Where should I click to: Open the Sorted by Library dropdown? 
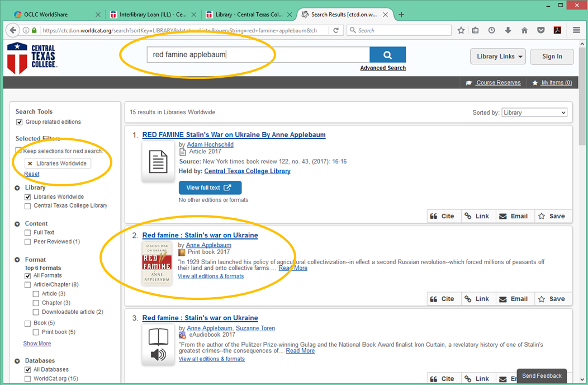[534, 112]
